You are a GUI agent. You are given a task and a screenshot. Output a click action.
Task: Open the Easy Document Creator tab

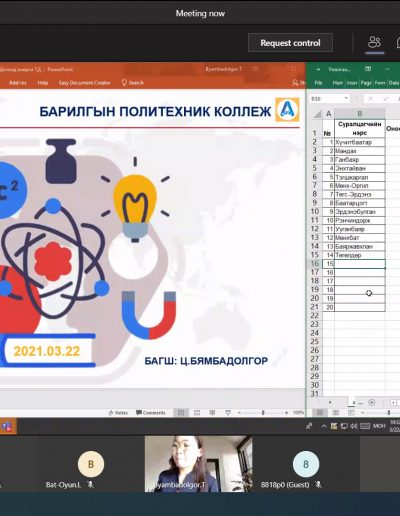84,83
